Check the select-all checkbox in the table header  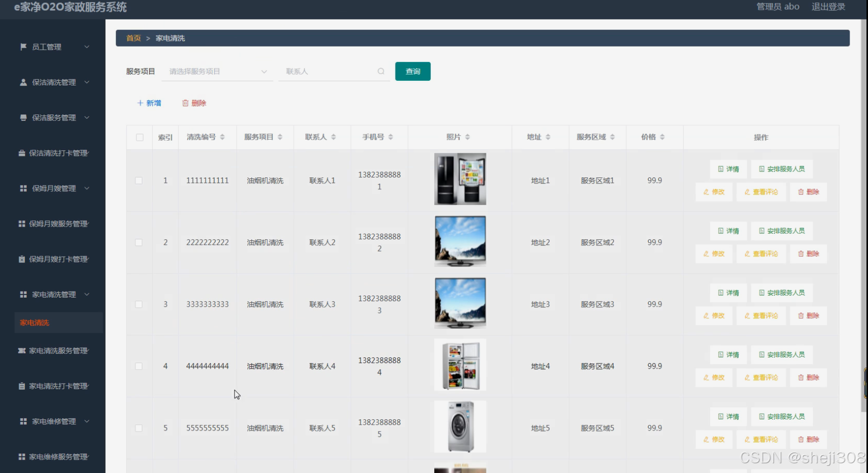(x=138, y=137)
